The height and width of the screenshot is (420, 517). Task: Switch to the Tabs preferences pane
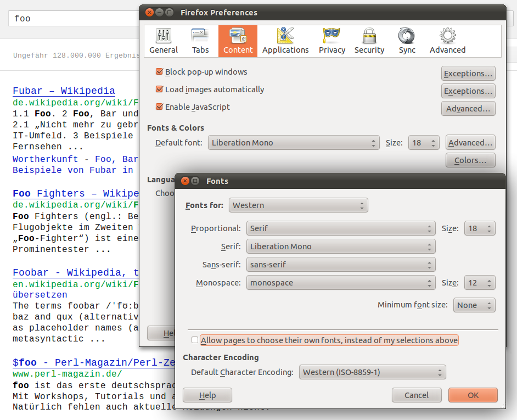(x=200, y=41)
